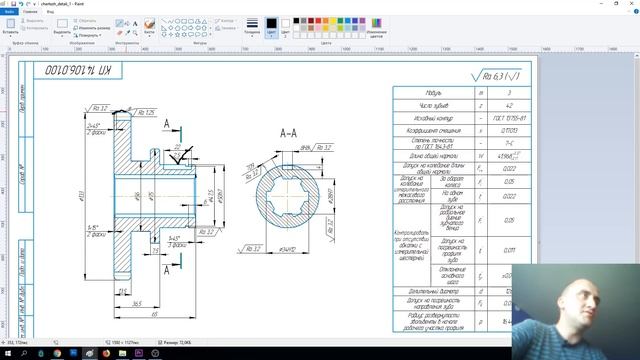Screen dimensions: 640x360
Task: Pick the Text tool letter A
Action: click(x=135, y=24)
